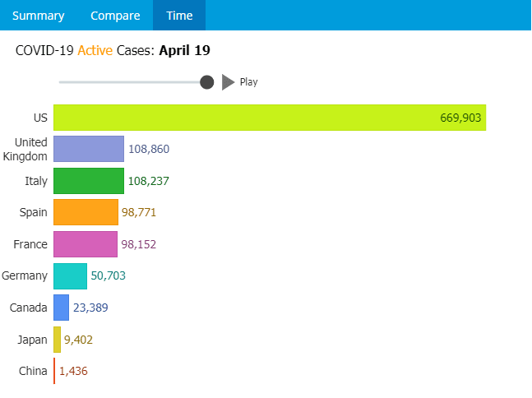Select the small yellow Japan bar
The image size is (532, 398).
coord(57,340)
